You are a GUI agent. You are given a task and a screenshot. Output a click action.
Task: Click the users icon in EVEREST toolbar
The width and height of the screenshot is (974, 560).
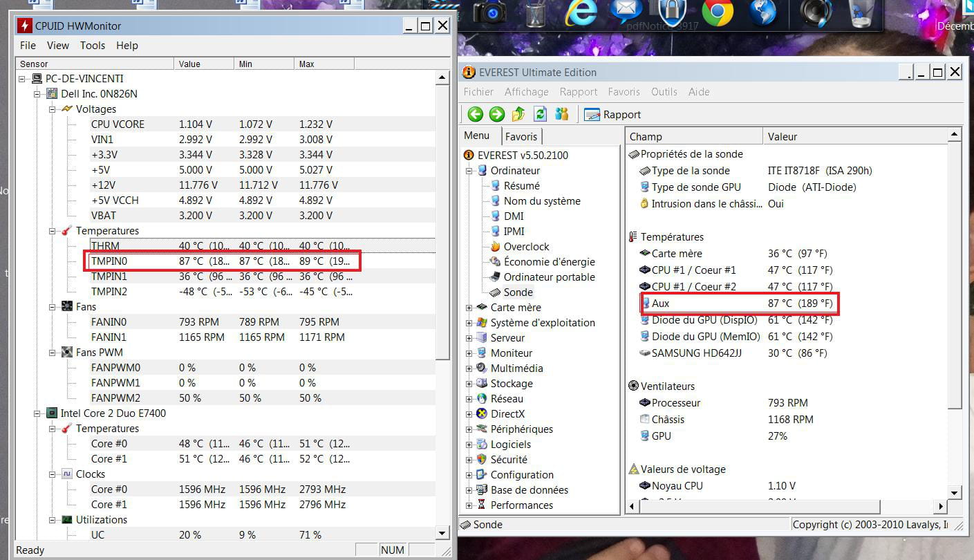(562, 114)
